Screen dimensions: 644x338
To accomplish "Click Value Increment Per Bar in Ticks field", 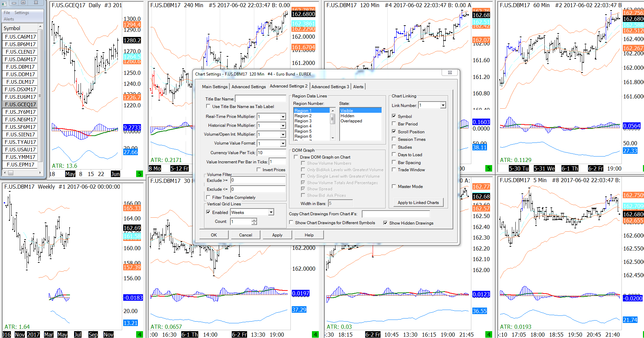I will pyautogui.click(x=277, y=162).
